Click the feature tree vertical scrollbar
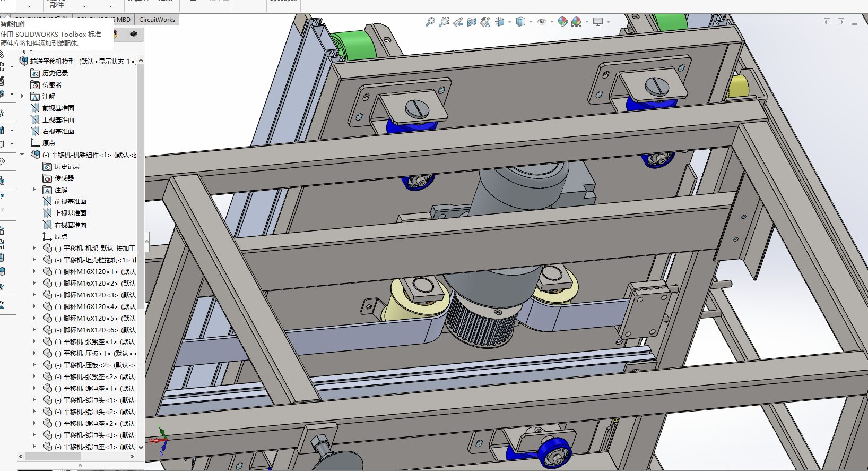 pos(141,186)
